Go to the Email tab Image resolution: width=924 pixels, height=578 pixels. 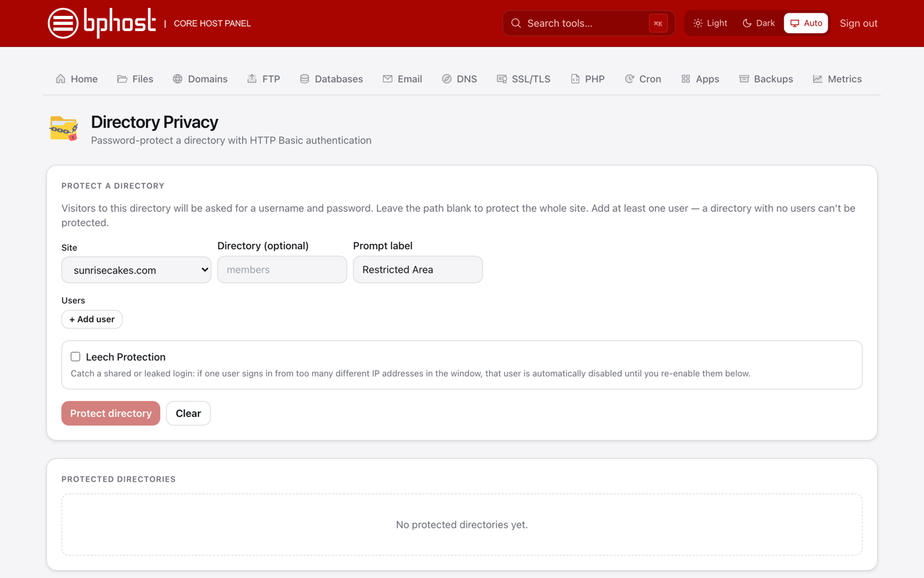tap(402, 79)
